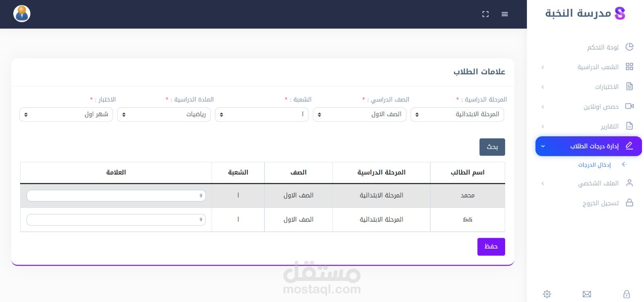Click the الاختبارات document icon

pos(630,86)
